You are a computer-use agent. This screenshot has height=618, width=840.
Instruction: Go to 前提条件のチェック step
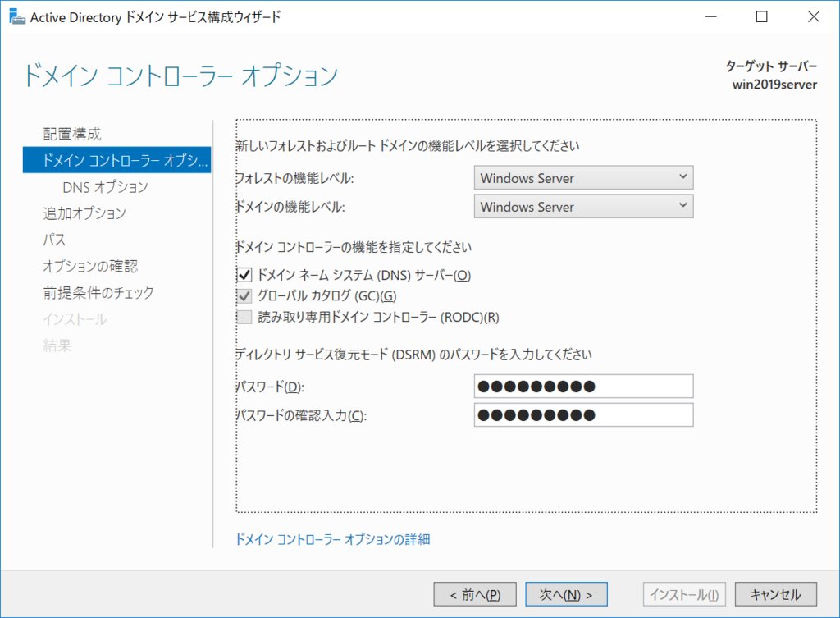98,293
